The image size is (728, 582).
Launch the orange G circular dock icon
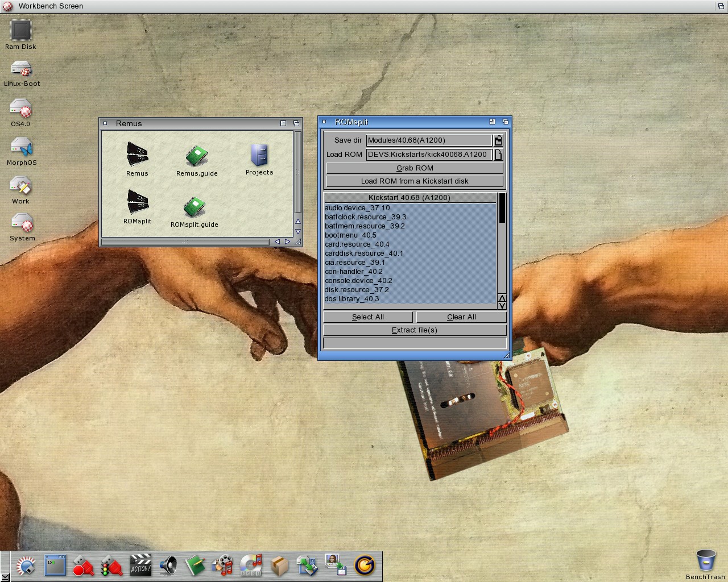(x=365, y=566)
